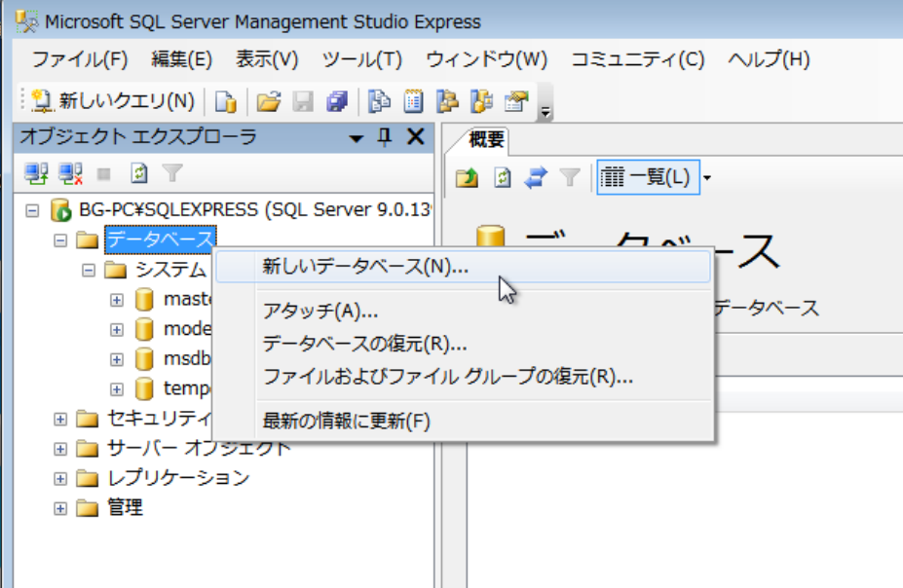Select the システム folder tree item
Viewport: 903px width, 588px height.
(171, 270)
